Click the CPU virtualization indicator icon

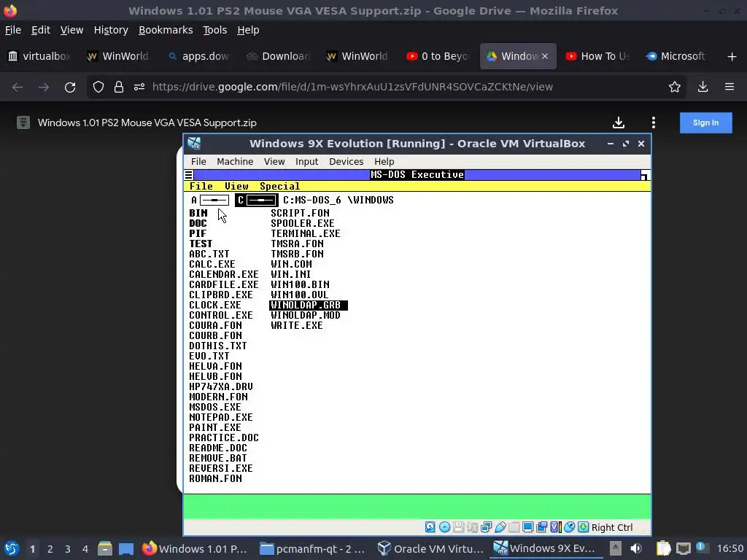pos(555,526)
